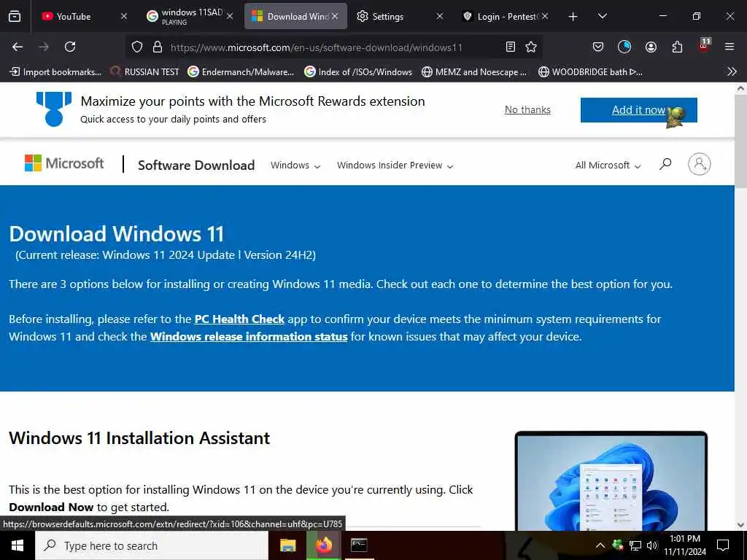Click taskbar search box
The image size is (747, 560).
click(x=152, y=545)
